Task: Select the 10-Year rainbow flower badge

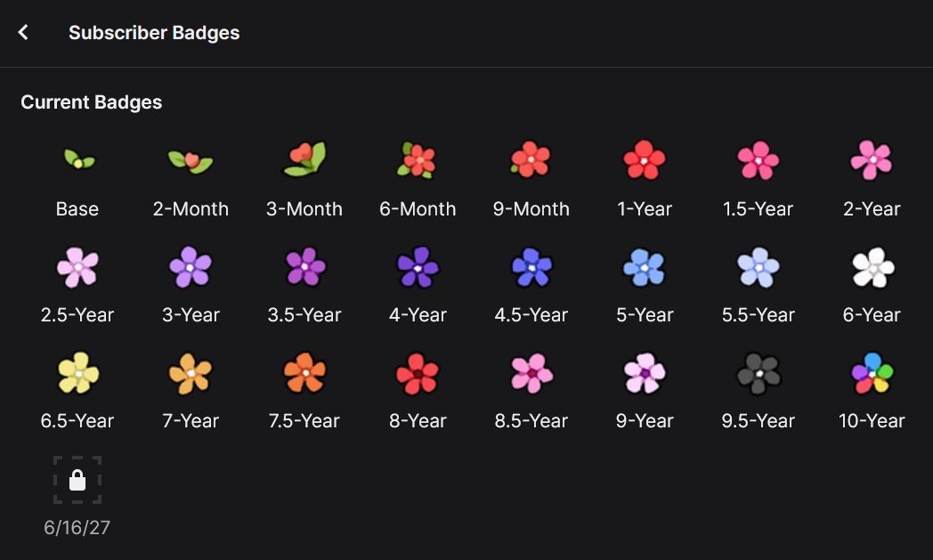Action: tap(872, 372)
